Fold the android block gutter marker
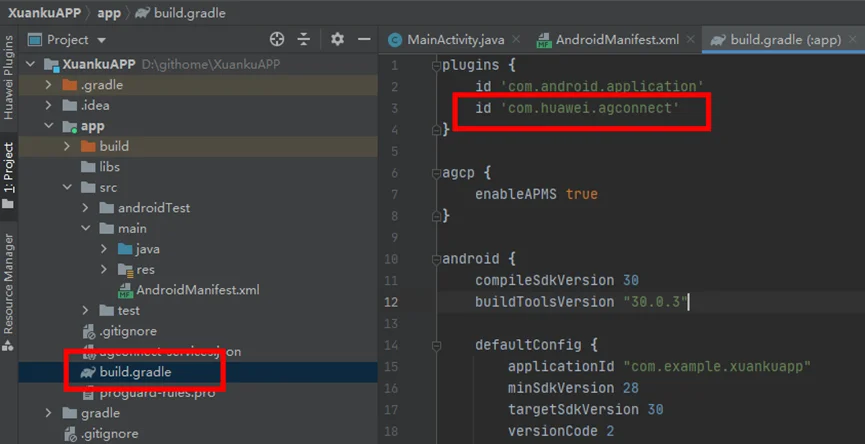The height and width of the screenshot is (444, 865). pos(437,259)
